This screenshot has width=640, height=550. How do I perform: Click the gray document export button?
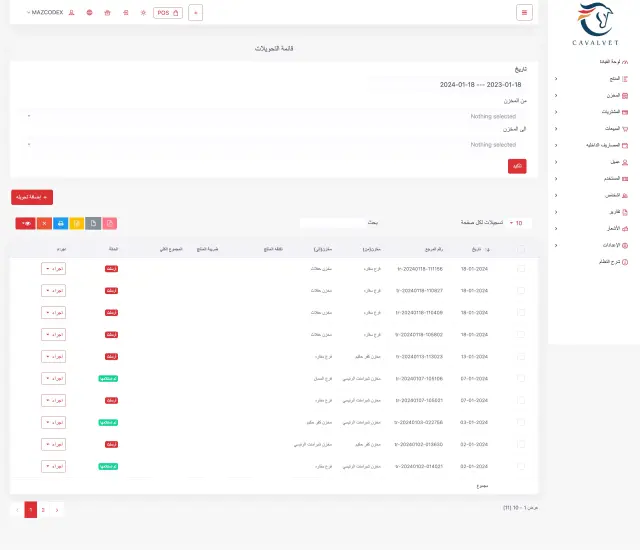point(93,224)
